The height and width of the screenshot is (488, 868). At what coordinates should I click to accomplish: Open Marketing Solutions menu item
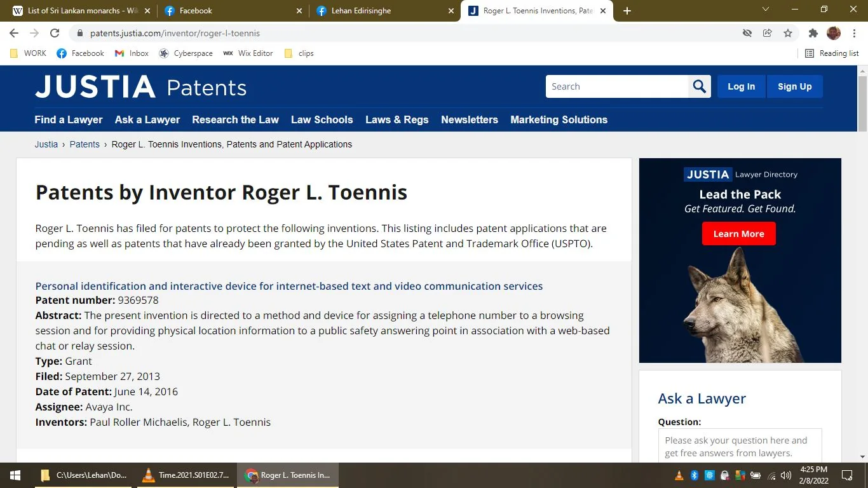pos(559,119)
